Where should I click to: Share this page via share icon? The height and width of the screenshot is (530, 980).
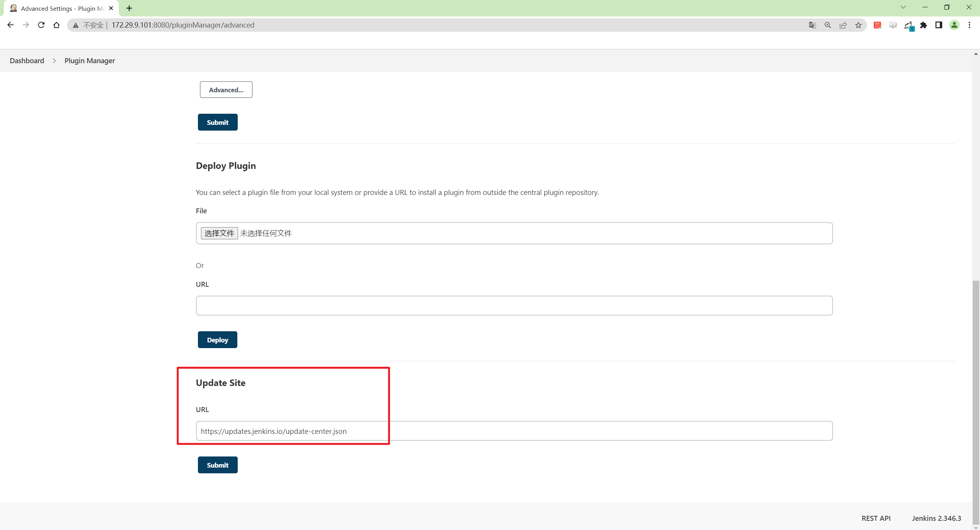[x=843, y=25]
